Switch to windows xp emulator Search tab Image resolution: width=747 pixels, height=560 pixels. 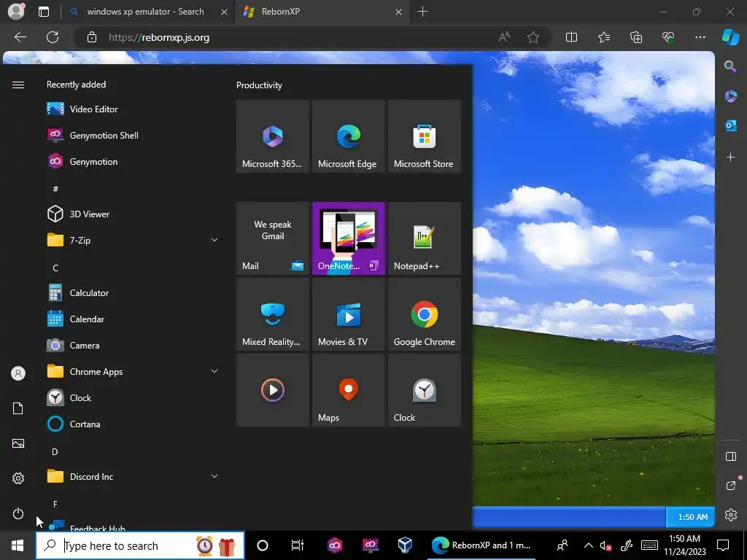click(146, 12)
